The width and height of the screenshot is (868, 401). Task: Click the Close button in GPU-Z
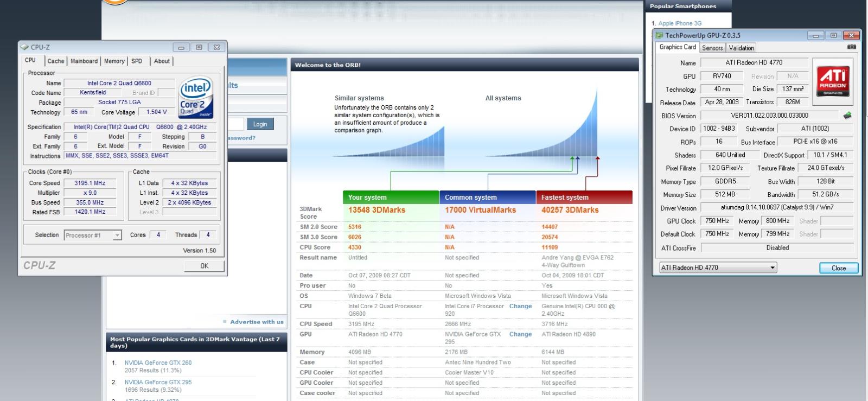839,268
